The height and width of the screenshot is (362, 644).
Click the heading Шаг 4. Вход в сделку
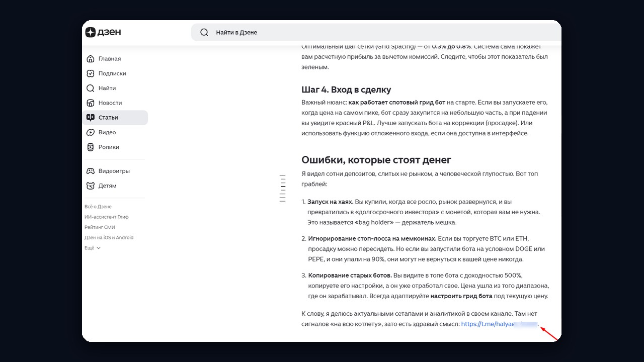tap(346, 90)
